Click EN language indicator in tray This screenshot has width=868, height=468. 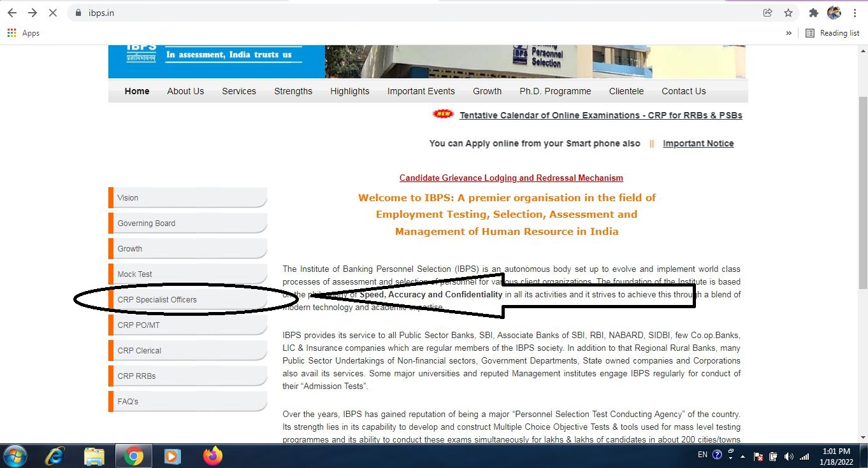(x=702, y=455)
